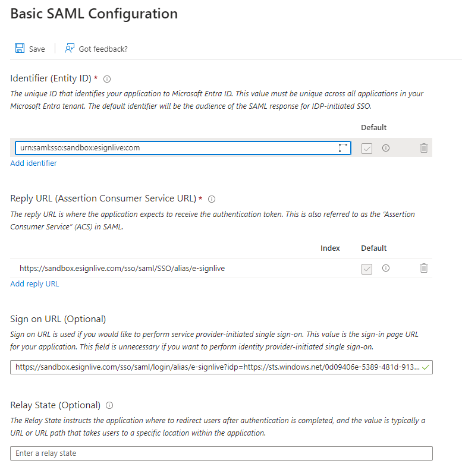Click info icon beside reply URL Default checkbox

point(386,269)
